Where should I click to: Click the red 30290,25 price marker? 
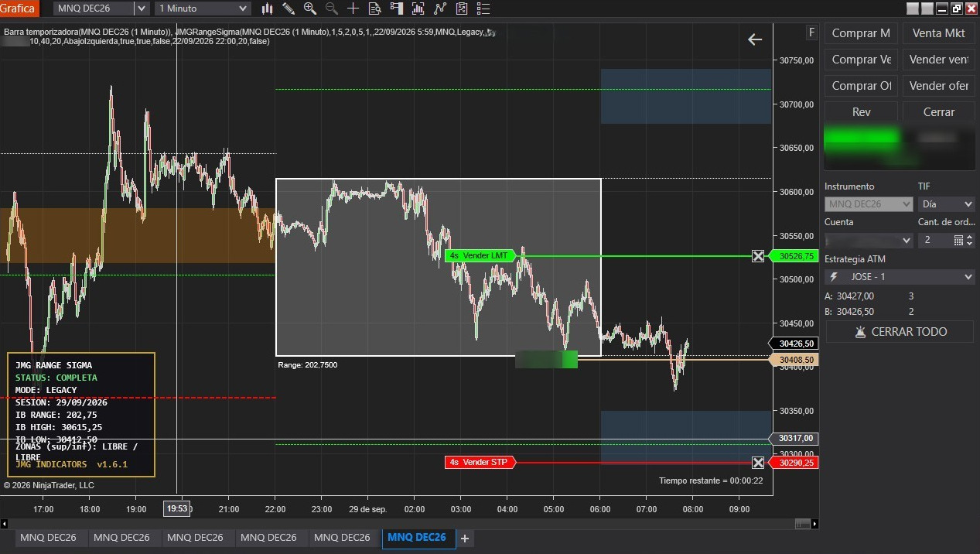coord(794,463)
